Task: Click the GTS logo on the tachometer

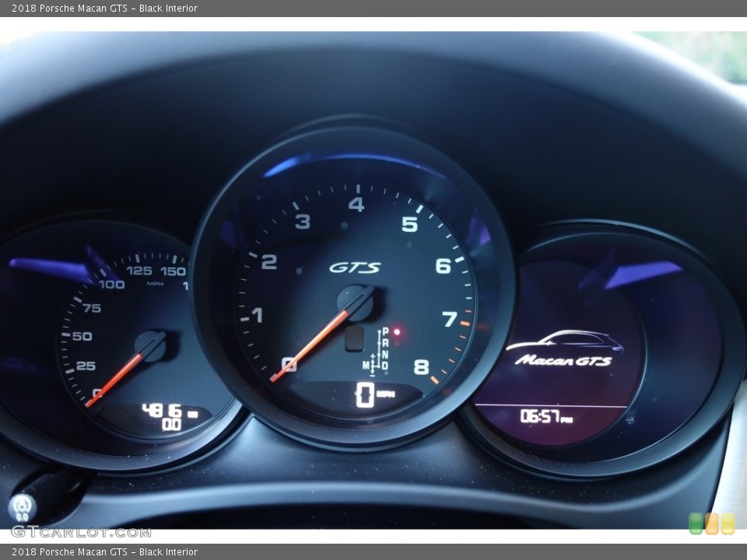Action: [355, 268]
